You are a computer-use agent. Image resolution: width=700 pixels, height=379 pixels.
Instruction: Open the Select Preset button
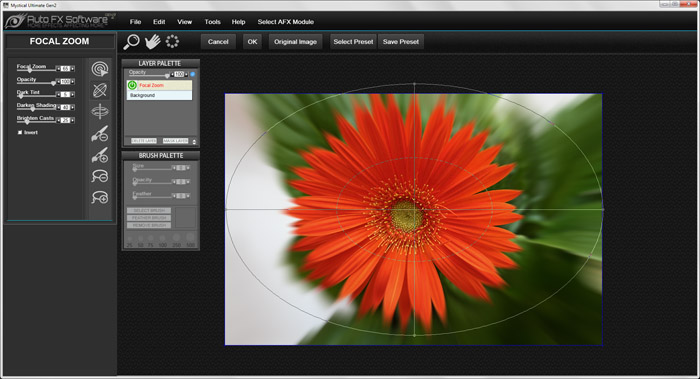(x=353, y=42)
